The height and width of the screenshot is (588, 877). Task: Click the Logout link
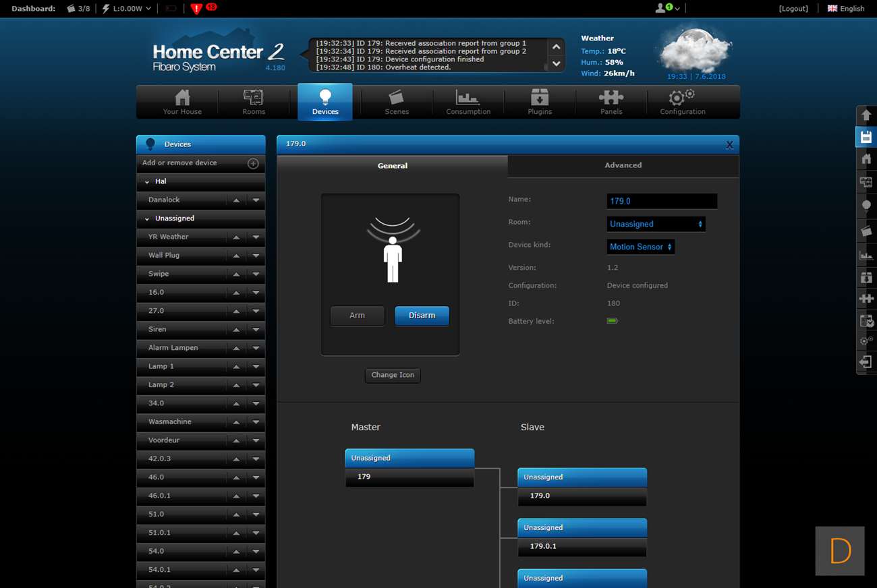click(793, 9)
